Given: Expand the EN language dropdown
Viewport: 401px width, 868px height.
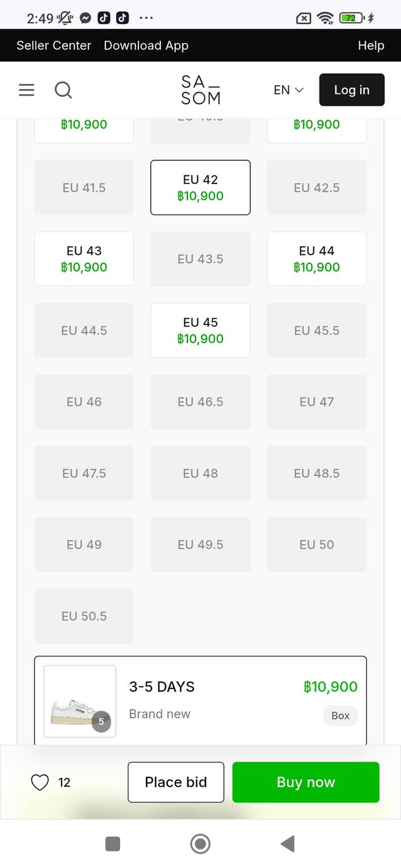Looking at the screenshot, I should (x=288, y=90).
